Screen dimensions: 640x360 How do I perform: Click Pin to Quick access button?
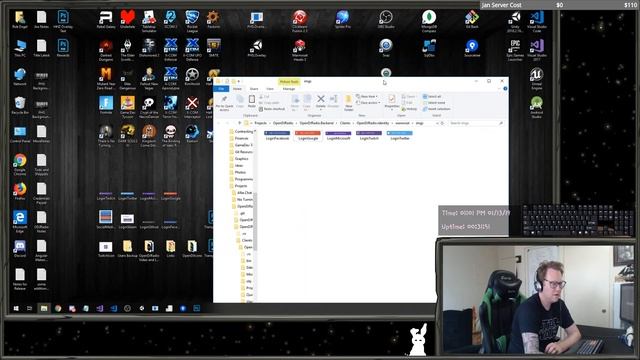click(x=224, y=103)
